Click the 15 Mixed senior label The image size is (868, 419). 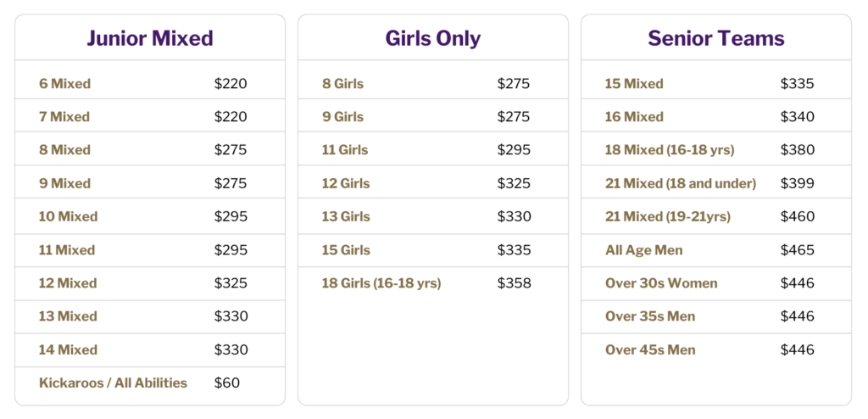point(634,84)
